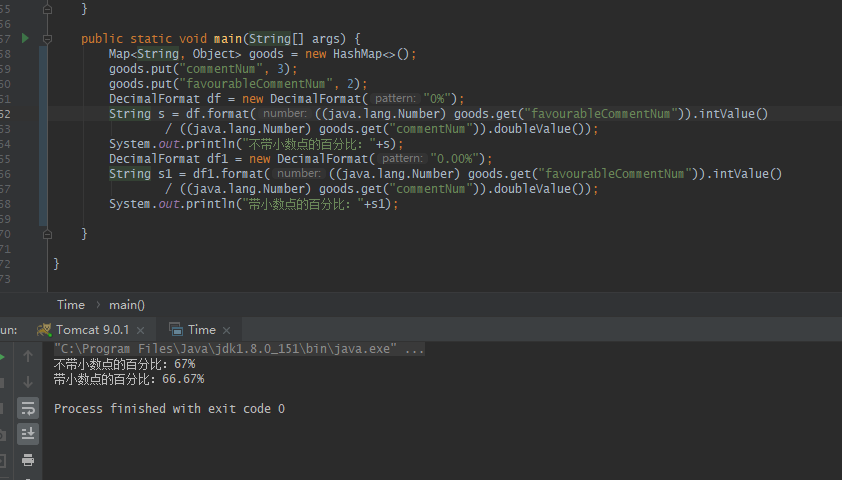
Task: Click application window icon on Time tab
Action: pyautogui.click(x=176, y=330)
